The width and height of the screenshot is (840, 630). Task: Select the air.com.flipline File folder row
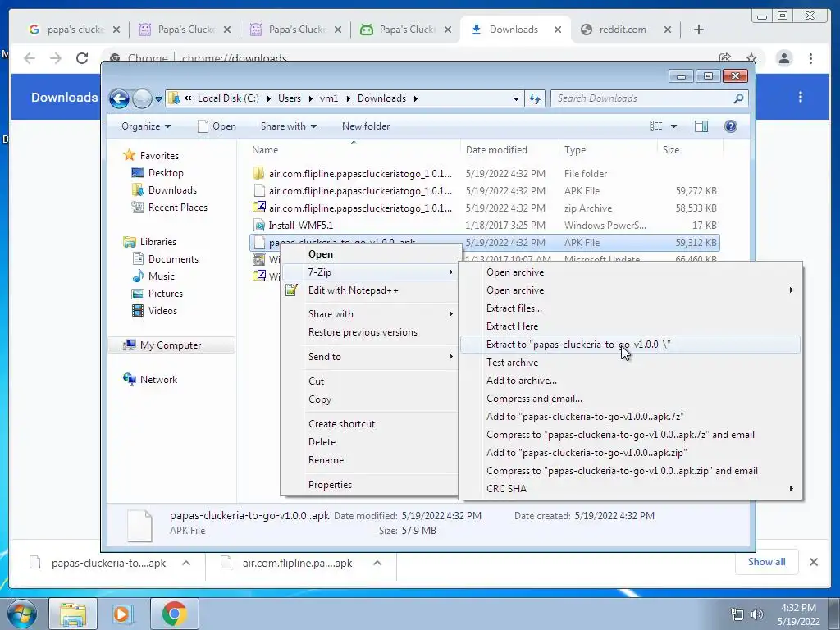[484, 174]
